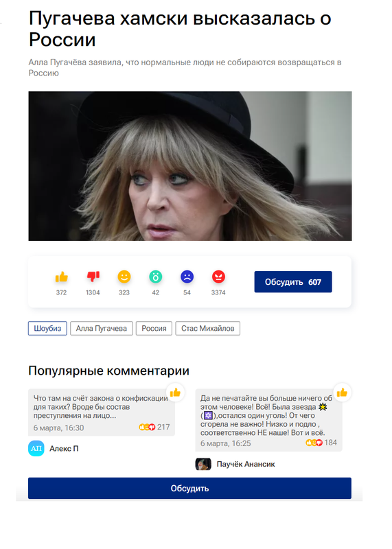Click the thumbs-up like reaction icon
The height and width of the screenshot is (549, 392).
pos(61,277)
